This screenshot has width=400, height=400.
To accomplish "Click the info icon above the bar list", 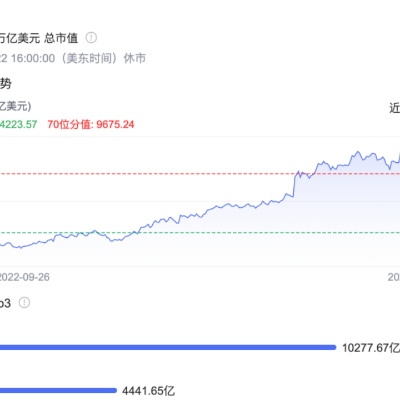I will point(24,303).
